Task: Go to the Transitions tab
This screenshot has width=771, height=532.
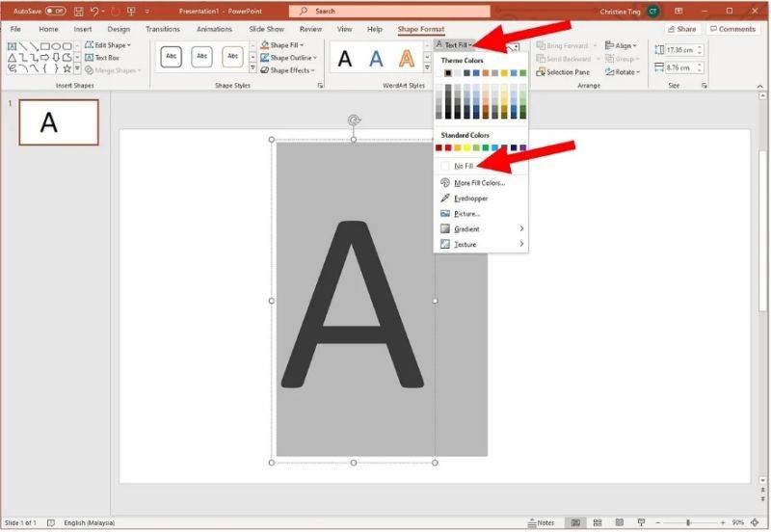Action: click(x=163, y=29)
